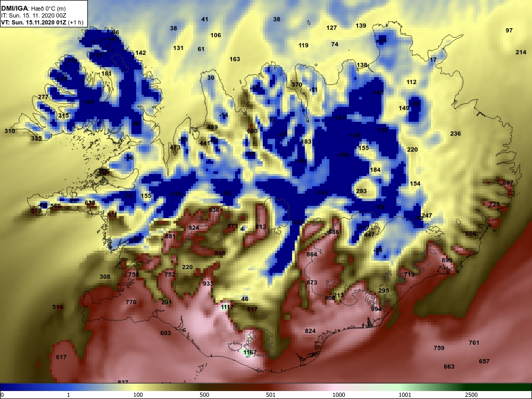532x399 pixels.
Task: Click the map value 899
Action: (x=447, y=260)
